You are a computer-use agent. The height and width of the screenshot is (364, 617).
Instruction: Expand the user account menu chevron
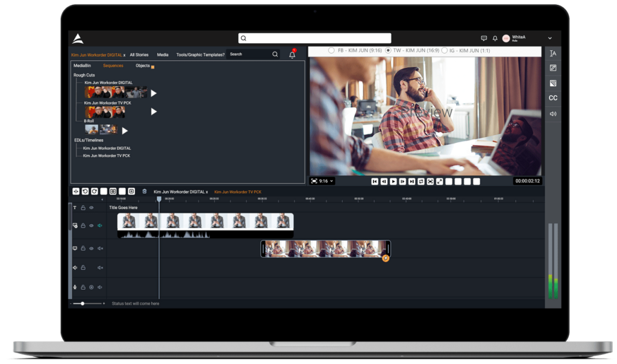550,38
